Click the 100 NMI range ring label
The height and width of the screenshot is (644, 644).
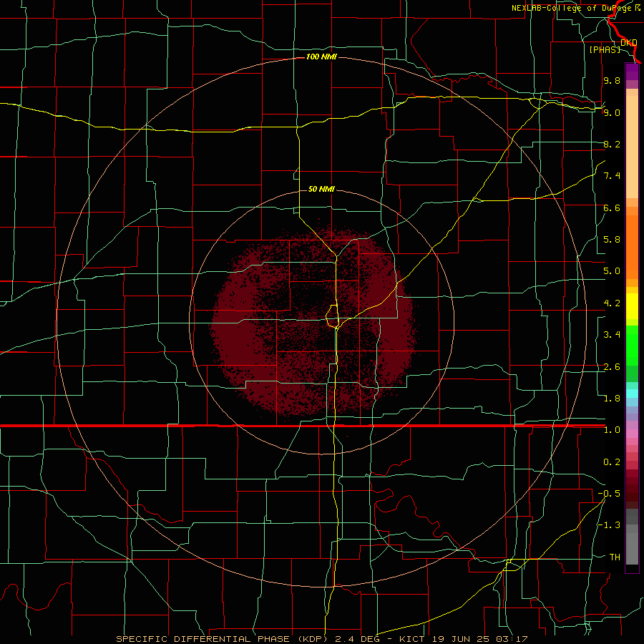[321, 57]
